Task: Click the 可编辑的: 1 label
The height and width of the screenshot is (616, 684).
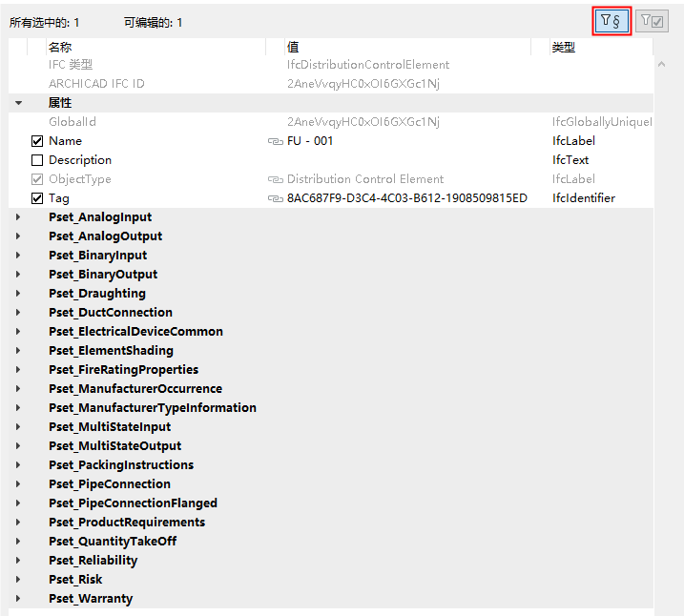Action: click(x=154, y=23)
